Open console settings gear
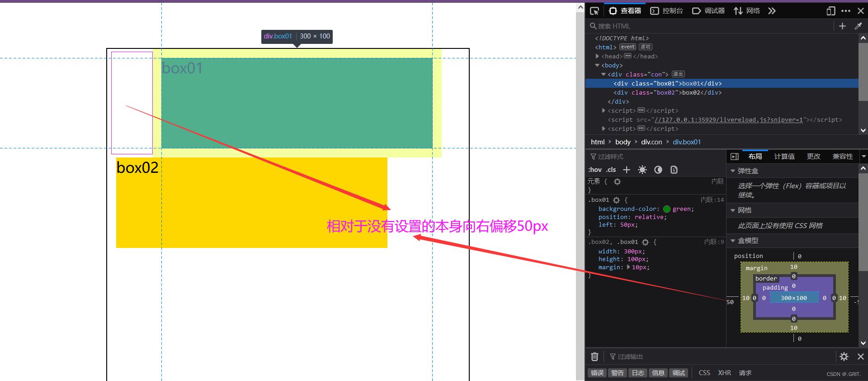The image size is (868, 381). pos(844,357)
